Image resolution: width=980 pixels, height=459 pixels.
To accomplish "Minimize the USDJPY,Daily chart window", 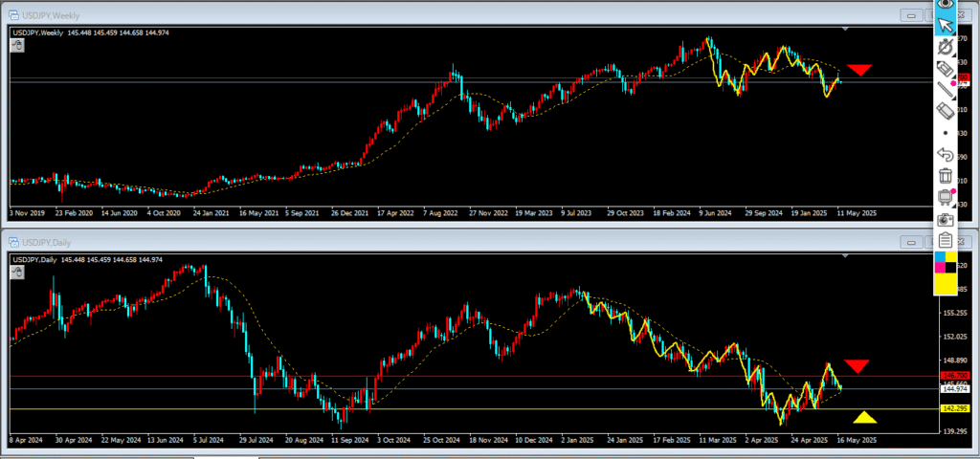I will tap(912, 242).
